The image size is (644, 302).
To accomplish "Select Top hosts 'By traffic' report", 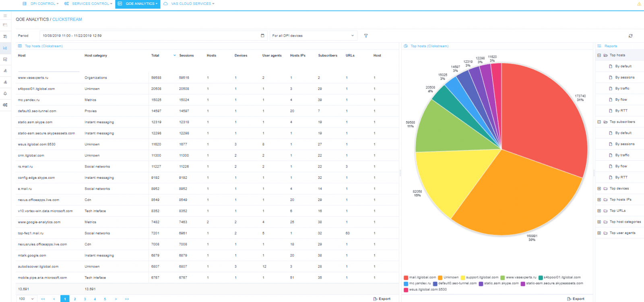I will pyautogui.click(x=622, y=88).
